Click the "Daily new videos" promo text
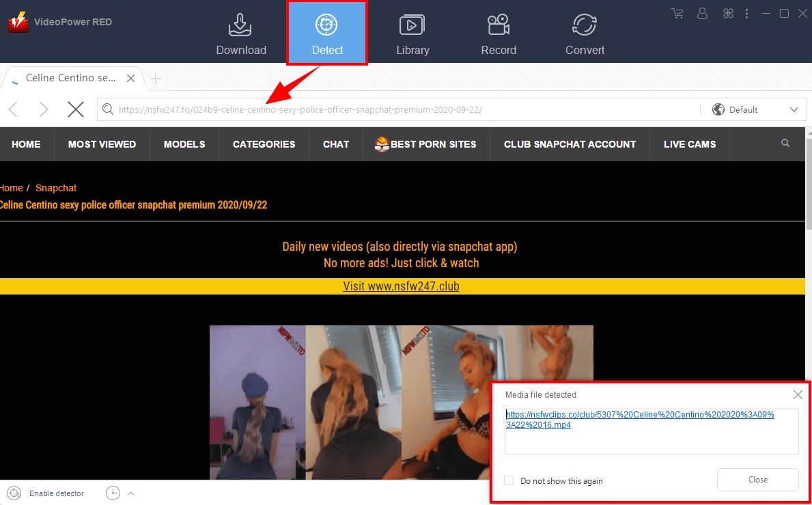 400,247
